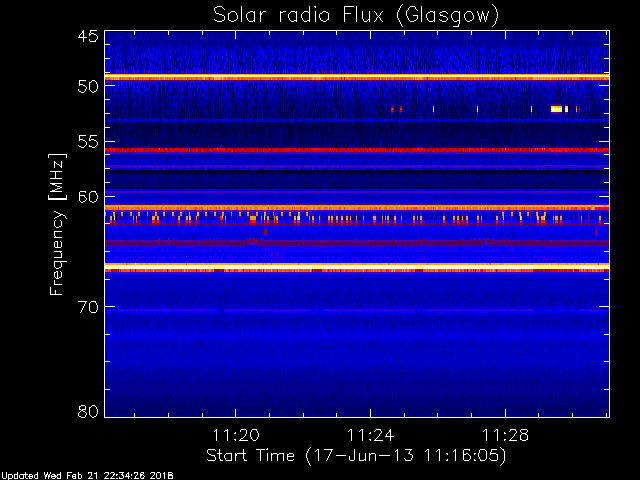Click the '80' frequency axis label
The width and height of the screenshot is (640, 480).
pyautogui.click(x=88, y=411)
